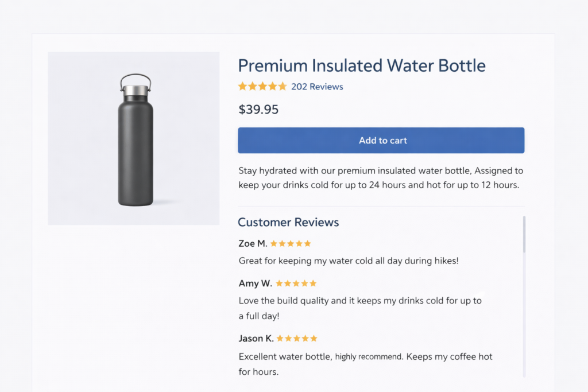Click Zoe M.'s review text about hikes

pyautogui.click(x=349, y=261)
